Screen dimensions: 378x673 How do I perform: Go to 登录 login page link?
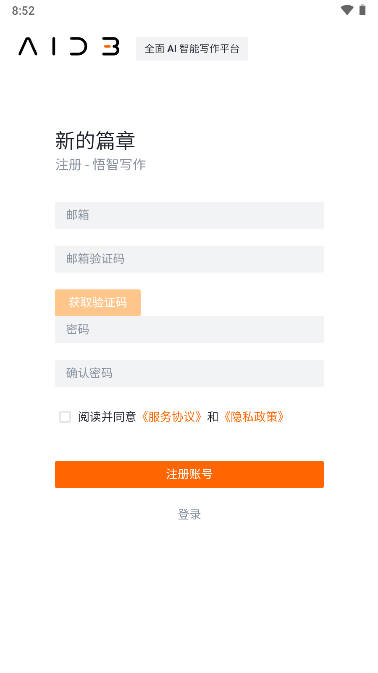point(189,514)
